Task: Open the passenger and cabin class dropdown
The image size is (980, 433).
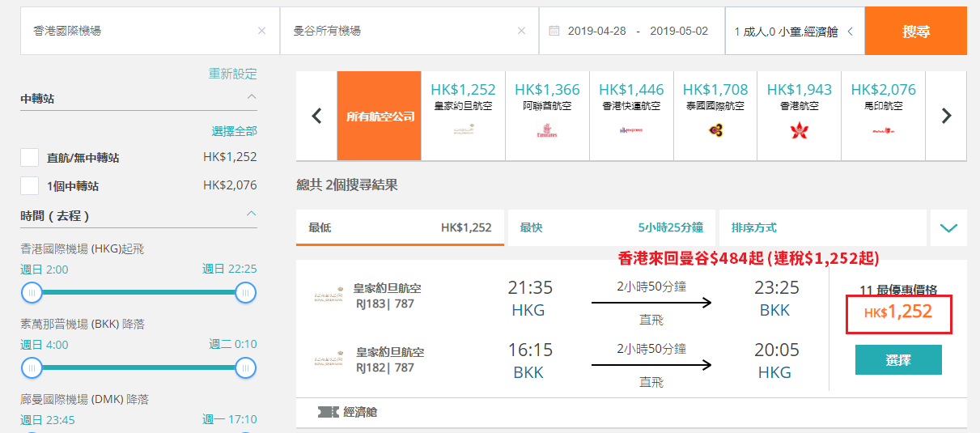Action: pos(794,31)
